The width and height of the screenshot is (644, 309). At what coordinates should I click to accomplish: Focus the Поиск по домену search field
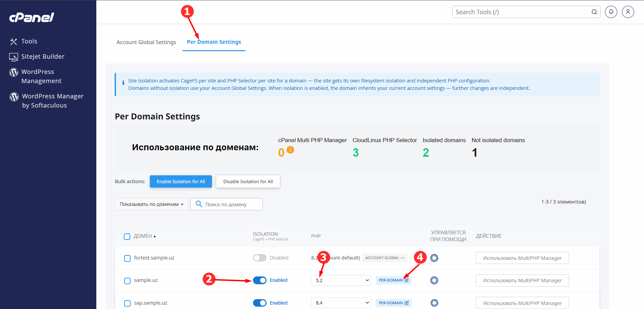click(x=227, y=204)
